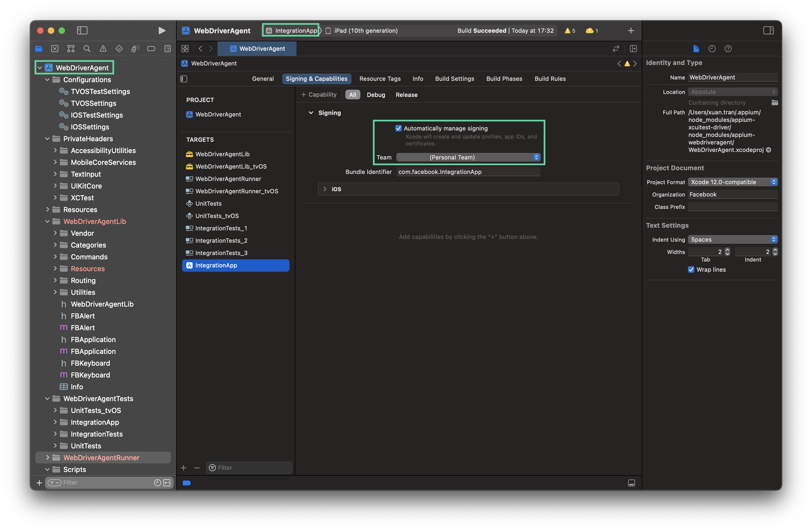Open the Breakpoint navigator icon

pos(151,49)
